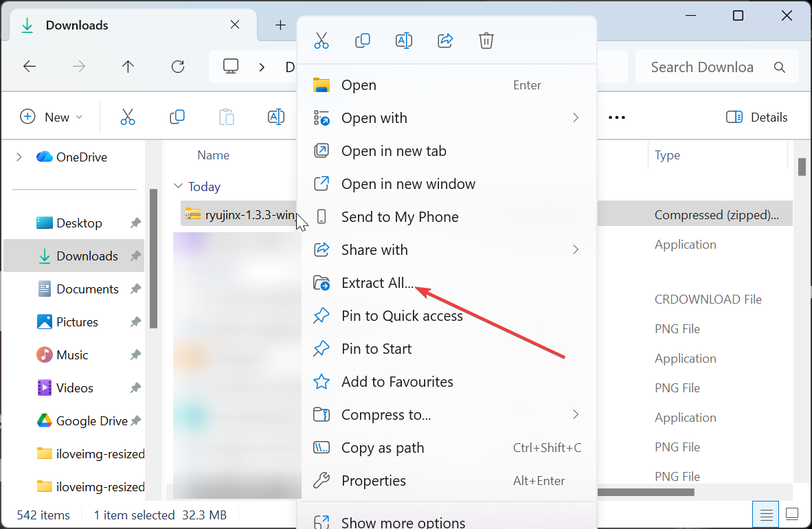Screen dimensions: 812x529
Task: Switch to details list view icon in status bar
Action: tap(766, 515)
